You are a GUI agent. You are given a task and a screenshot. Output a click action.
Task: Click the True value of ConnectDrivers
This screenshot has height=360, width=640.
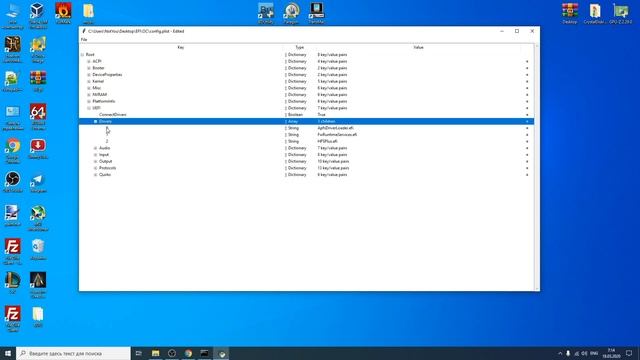pos(322,115)
